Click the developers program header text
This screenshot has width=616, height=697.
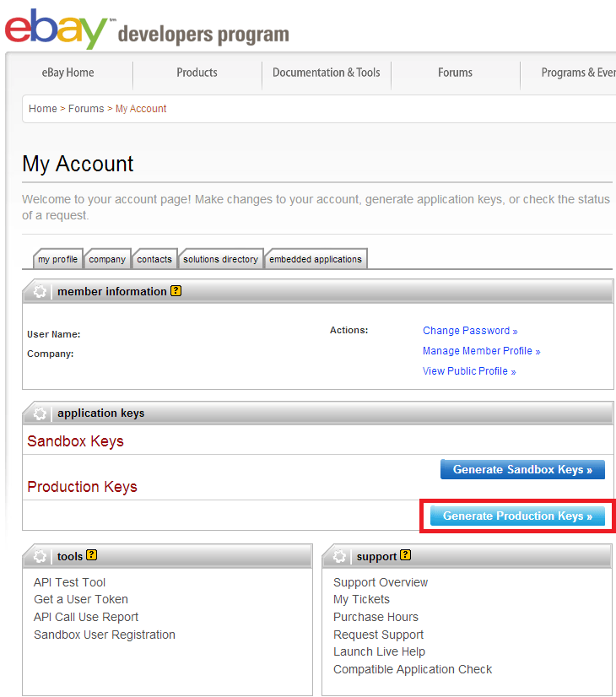(203, 35)
